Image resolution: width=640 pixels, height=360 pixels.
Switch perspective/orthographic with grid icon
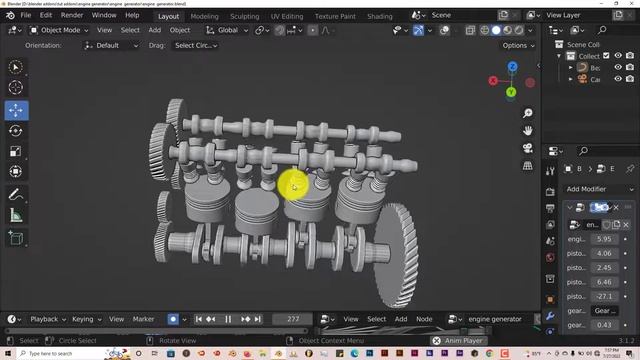point(528,166)
